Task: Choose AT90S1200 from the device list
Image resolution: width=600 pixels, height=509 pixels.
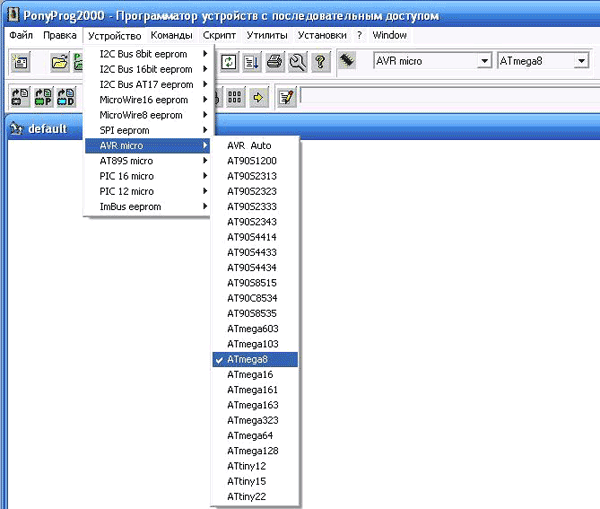Action: click(255, 161)
